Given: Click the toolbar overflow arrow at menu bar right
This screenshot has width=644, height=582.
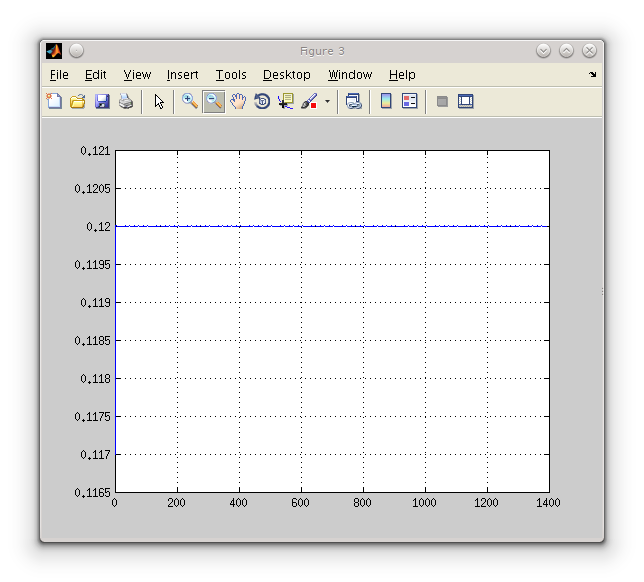Looking at the screenshot, I should [592, 75].
